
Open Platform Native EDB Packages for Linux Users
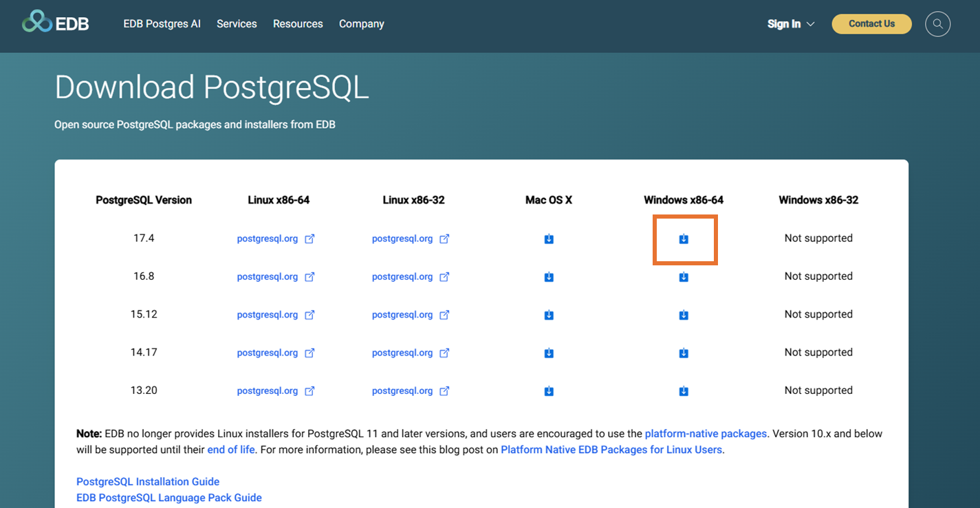611,450
